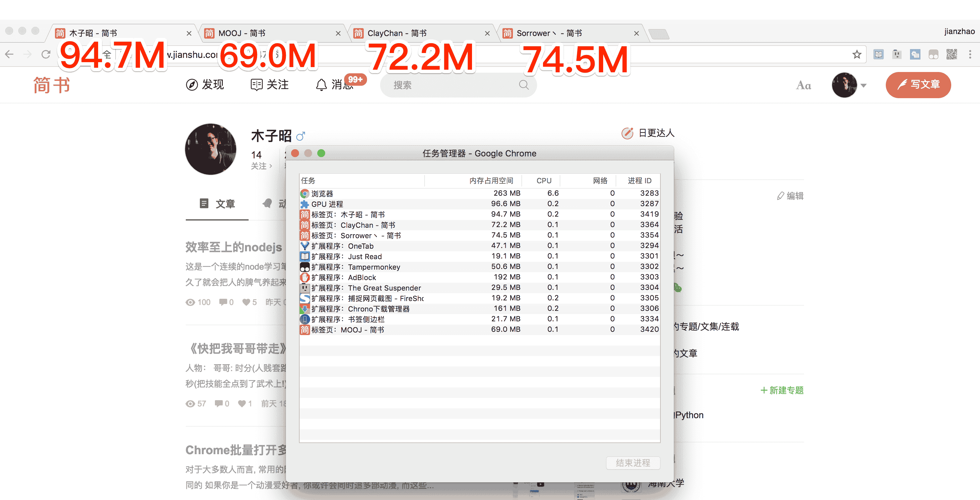Switch to the ClayChan - 简书 tab
This screenshot has height=500, width=980.
pos(415,33)
